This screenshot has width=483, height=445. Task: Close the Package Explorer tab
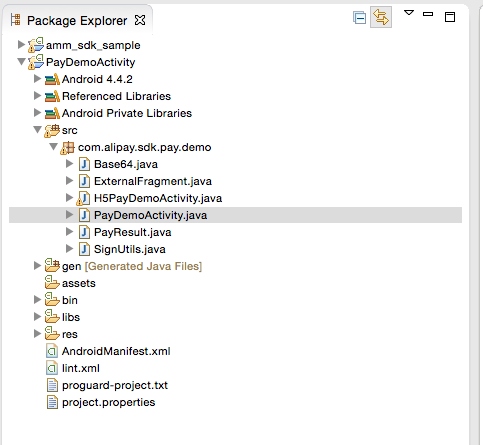coord(140,20)
